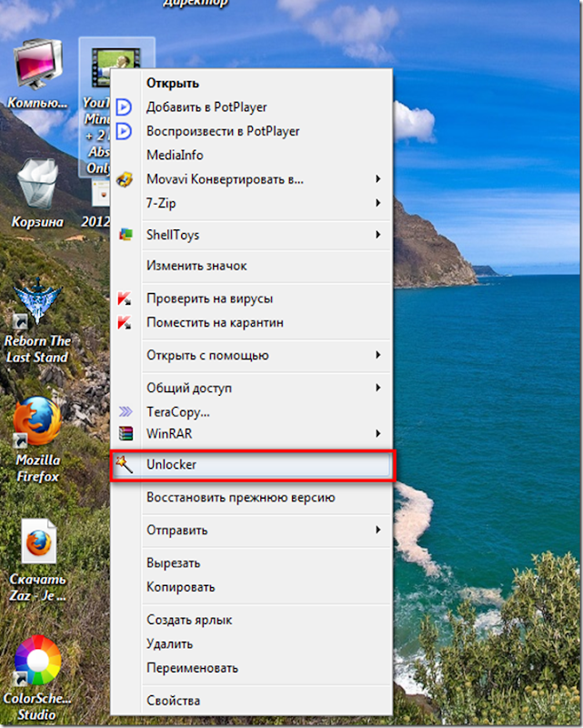Select Unlocker in the context menu
The width and height of the screenshot is (583, 728).
251,465
